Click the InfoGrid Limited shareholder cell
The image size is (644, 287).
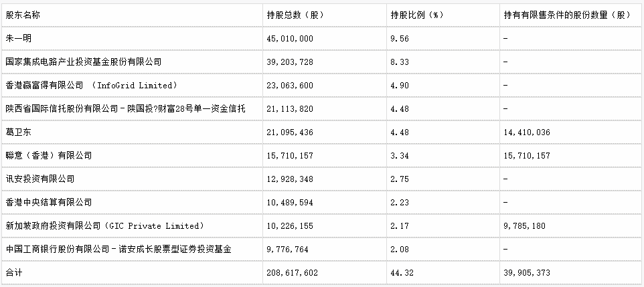90,85
